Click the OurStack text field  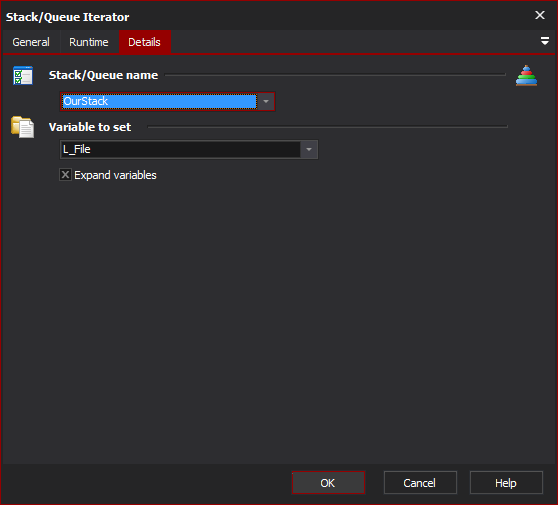click(x=159, y=102)
